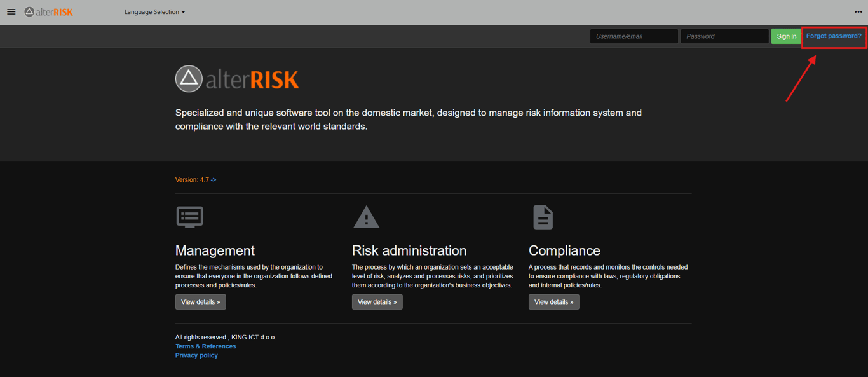The width and height of the screenshot is (868, 377).
Task: Click the "Specialized and unique software tool" description
Action: pos(409,120)
